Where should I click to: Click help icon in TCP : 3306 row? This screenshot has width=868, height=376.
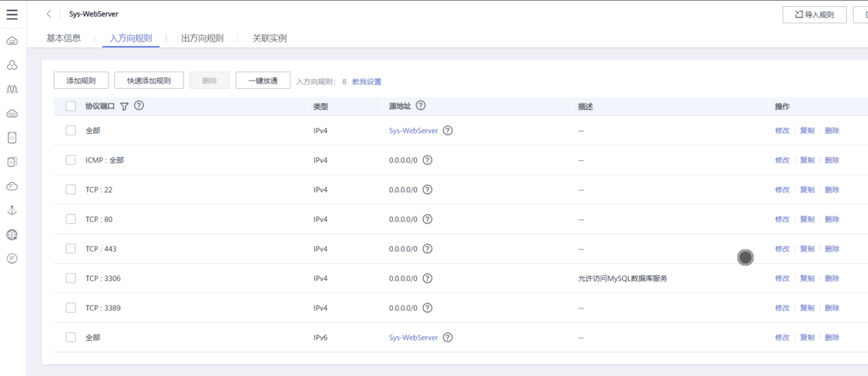tap(427, 278)
